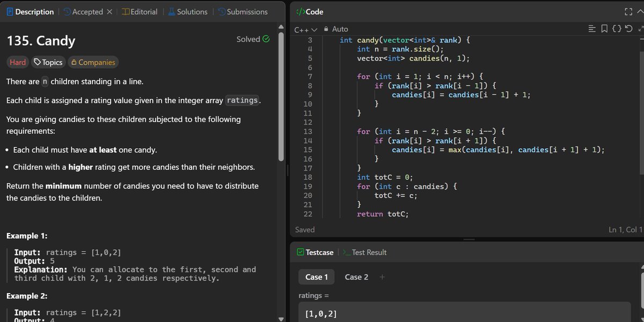The height and width of the screenshot is (322, 644).
Task: Click the Solved green checkmark icon
Action: point(266,39)
